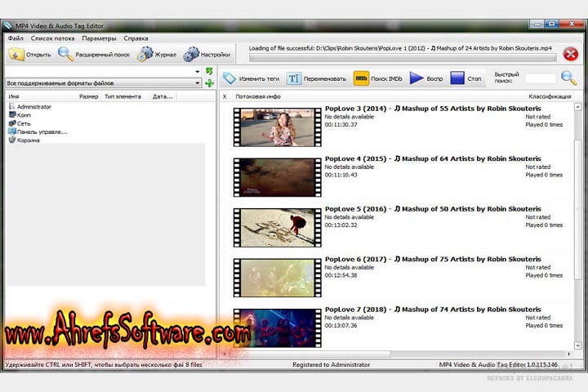
Task: Launch Поиск IMDb search
Action: 377,78
